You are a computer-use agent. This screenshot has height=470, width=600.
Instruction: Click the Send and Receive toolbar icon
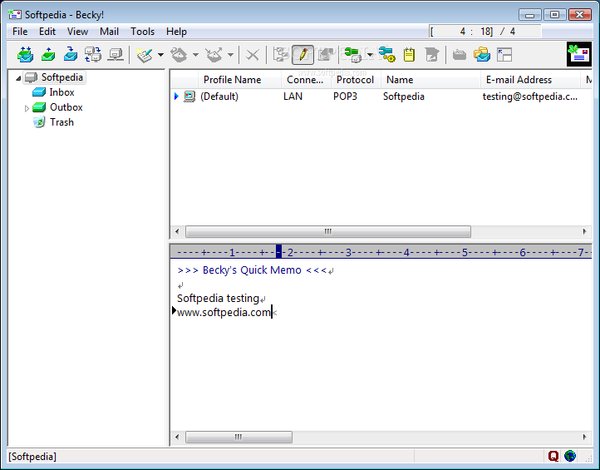coord(25,54)
